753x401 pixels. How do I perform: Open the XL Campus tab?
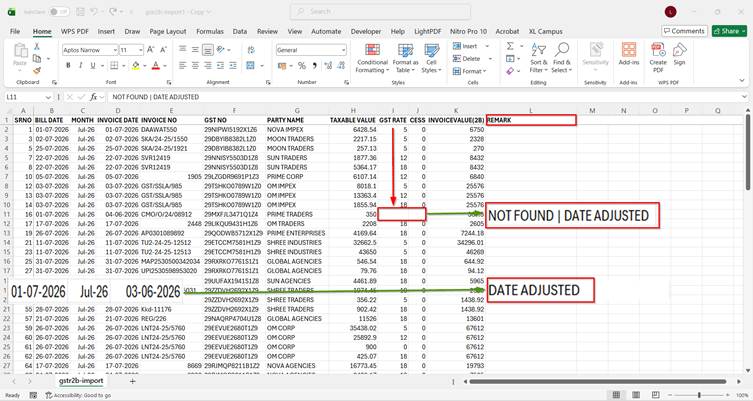[x=546, y=31]
